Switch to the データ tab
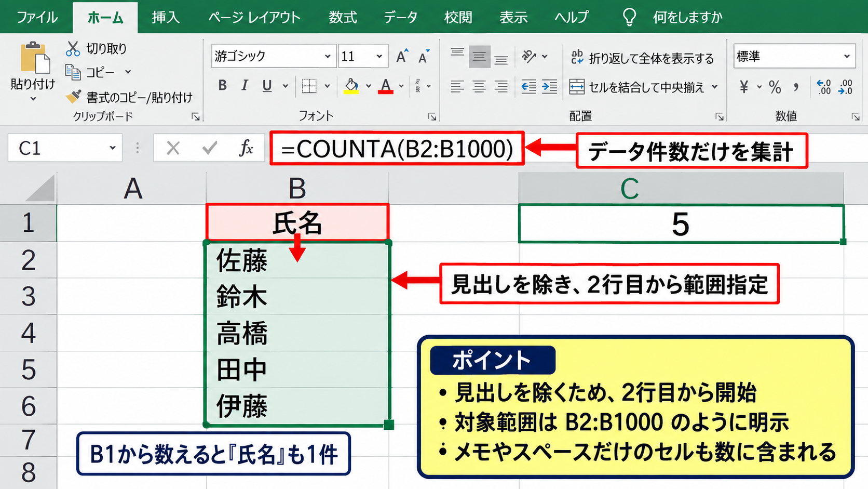The height and width of the screenshot is (489, 868). tap(400, 17)
